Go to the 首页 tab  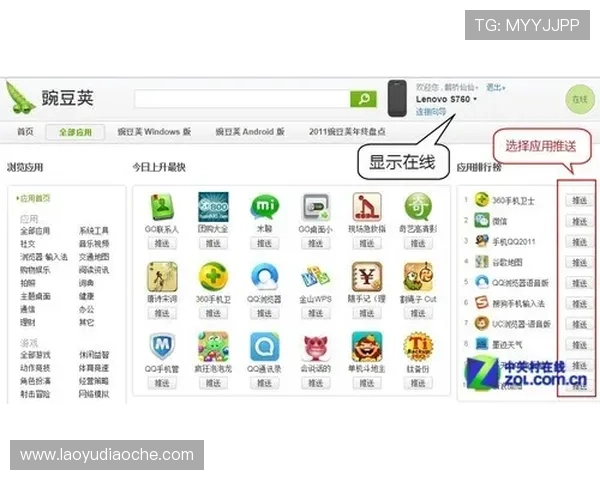[25, 132]
